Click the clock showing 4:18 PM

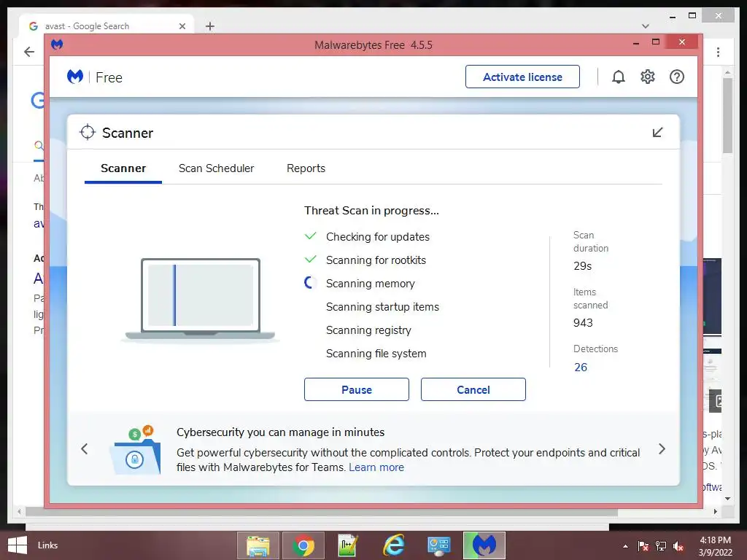[715, 540]
